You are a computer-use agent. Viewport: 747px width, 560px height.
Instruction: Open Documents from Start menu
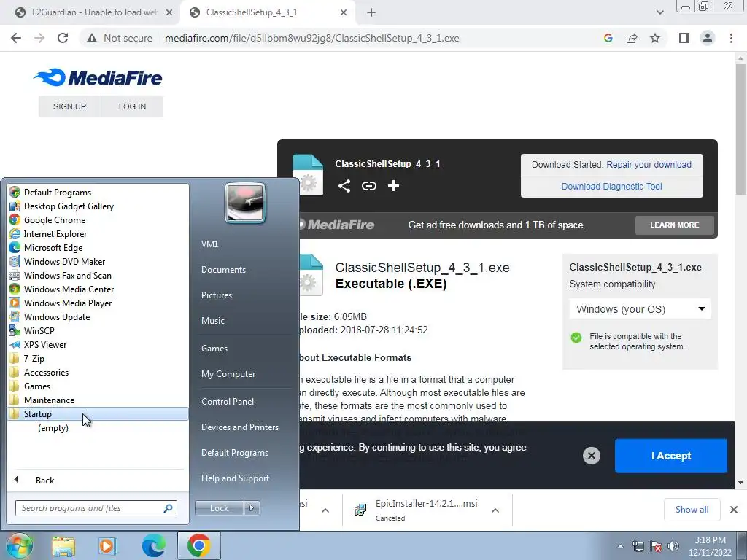point(223,270)
